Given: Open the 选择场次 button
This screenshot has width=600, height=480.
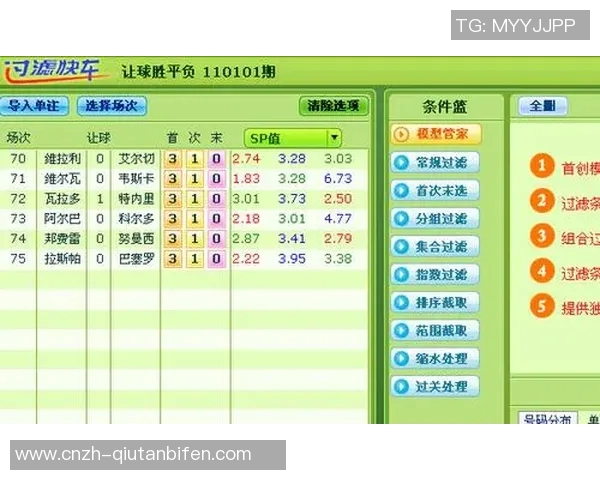Looking at the screenshot, I should point(112,106).
